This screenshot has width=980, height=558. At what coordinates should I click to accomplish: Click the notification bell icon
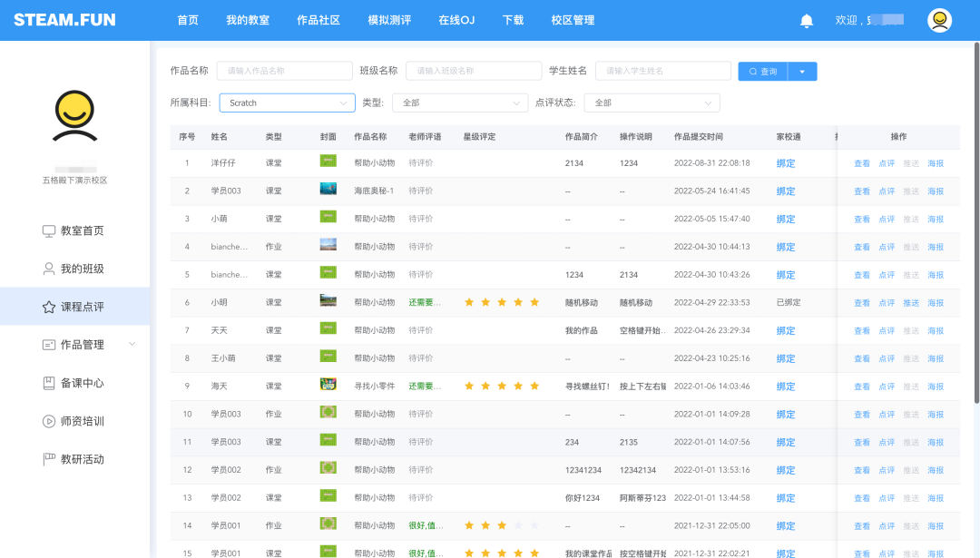point(807,21)
